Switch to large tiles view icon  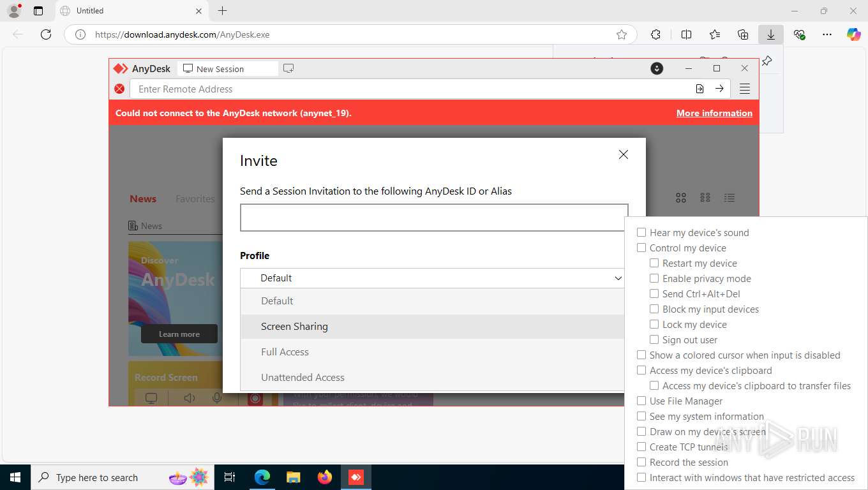click(x=681, y=198)
